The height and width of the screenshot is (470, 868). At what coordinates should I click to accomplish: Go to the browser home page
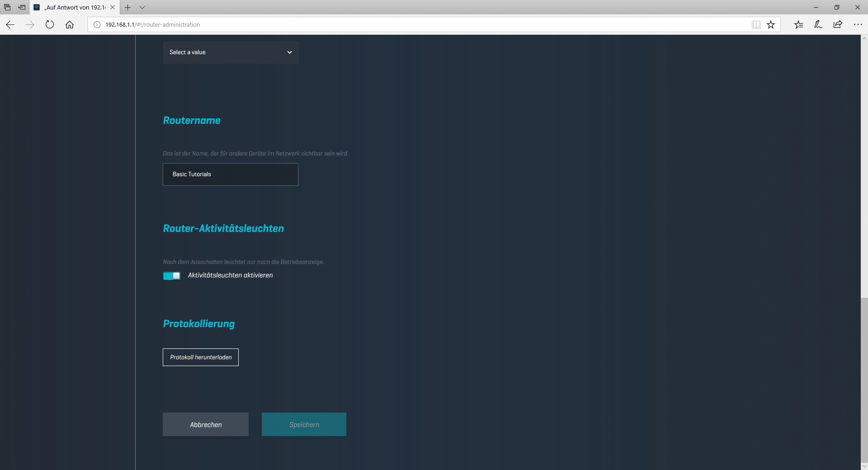(x=70, y=25)
